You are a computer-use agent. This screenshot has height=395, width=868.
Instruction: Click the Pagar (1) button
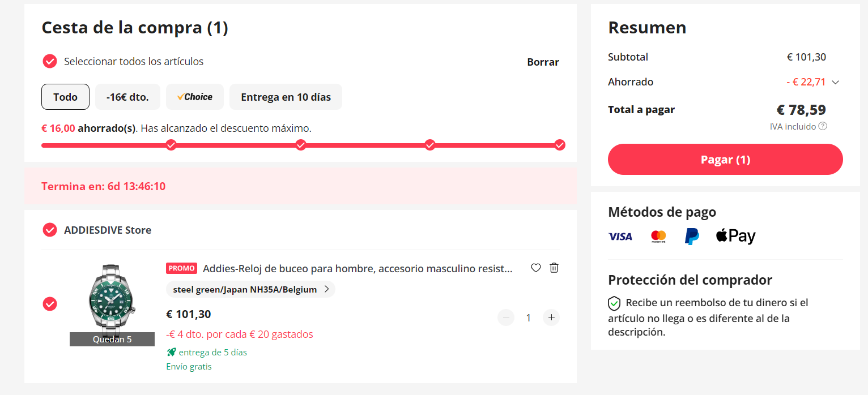click(x=725, y=160)
